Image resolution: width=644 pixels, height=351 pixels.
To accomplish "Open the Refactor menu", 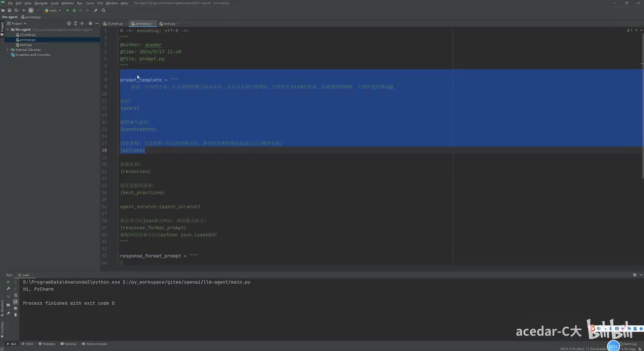I will pos(68,3).
